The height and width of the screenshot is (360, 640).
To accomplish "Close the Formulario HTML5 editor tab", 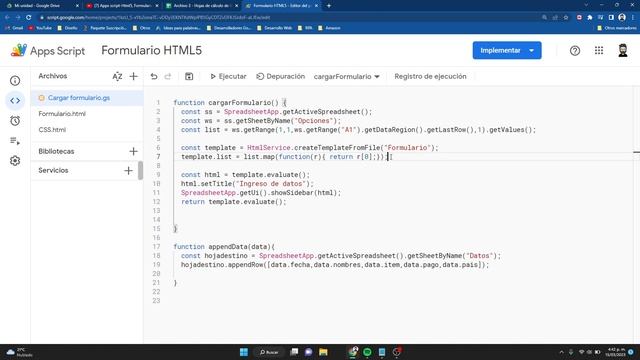I will (x=316, y=6).
